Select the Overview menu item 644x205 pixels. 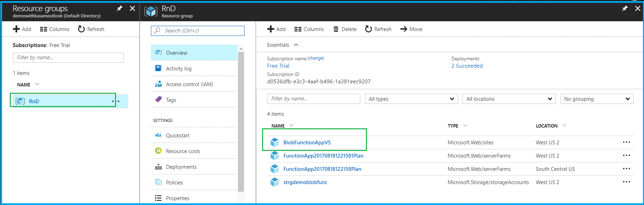coord(194,52)
